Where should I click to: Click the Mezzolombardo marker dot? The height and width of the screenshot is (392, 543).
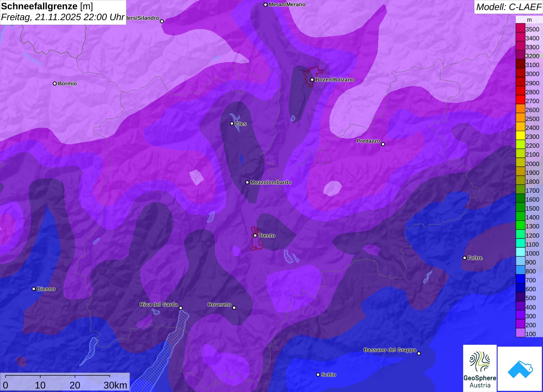[x=247, y=182]
